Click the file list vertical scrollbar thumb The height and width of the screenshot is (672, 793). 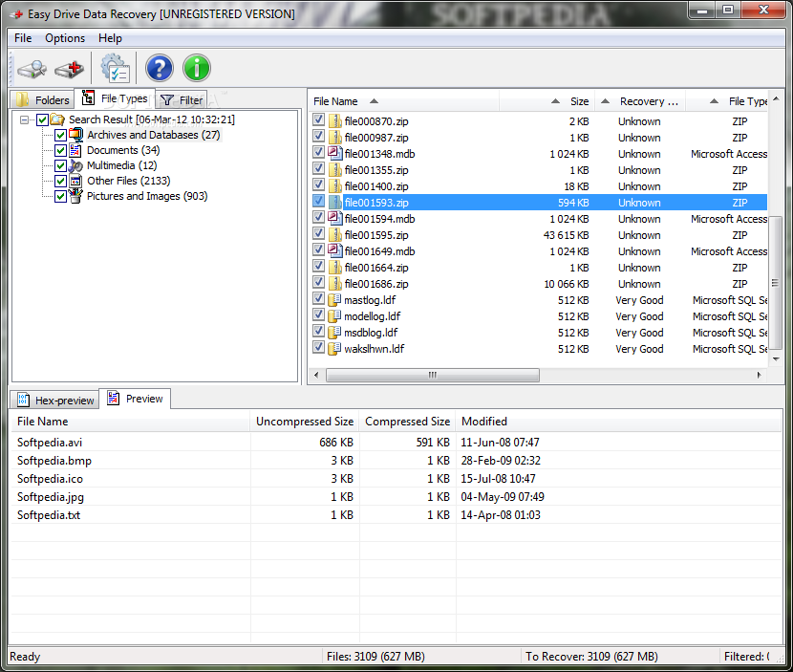click(776, 282)
